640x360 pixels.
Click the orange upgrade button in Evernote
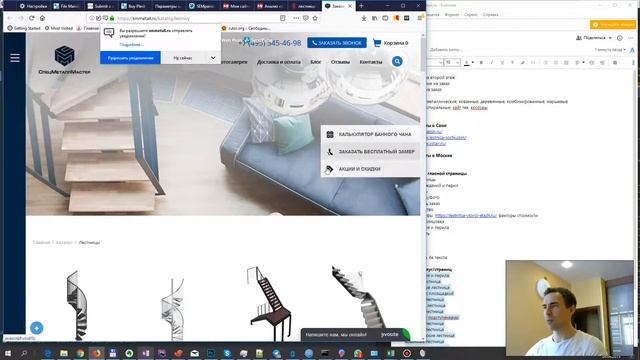tap(613, 25)
